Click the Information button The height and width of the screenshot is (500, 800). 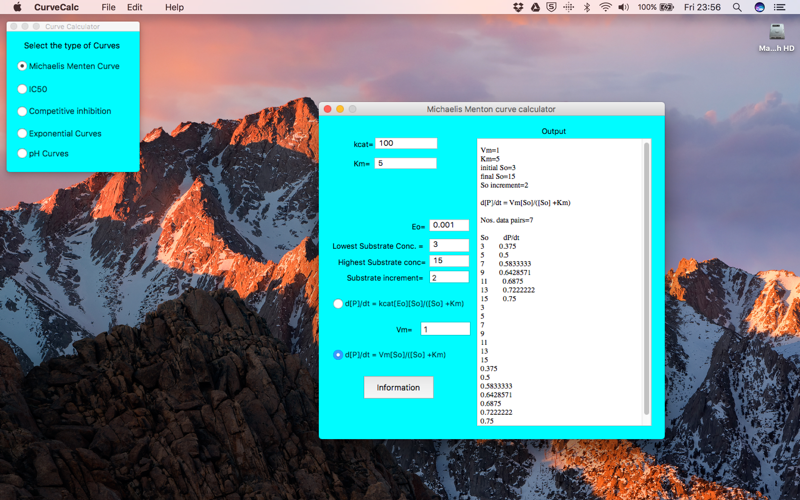coord(398,388)
